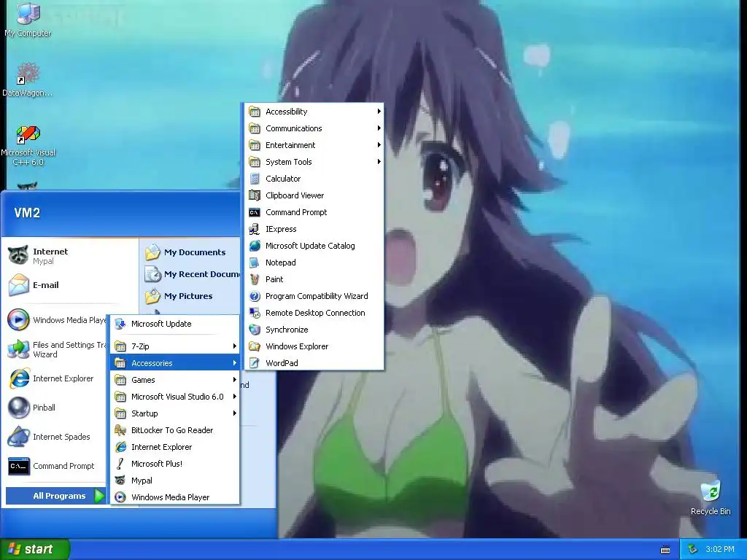The image size is (747, 560).
Task: Select the DataWagon desktop shortcut
Action: (x=28, y=79)
